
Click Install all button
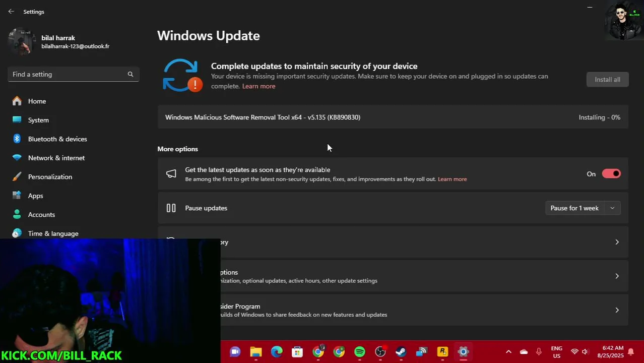tap(607, 80)
